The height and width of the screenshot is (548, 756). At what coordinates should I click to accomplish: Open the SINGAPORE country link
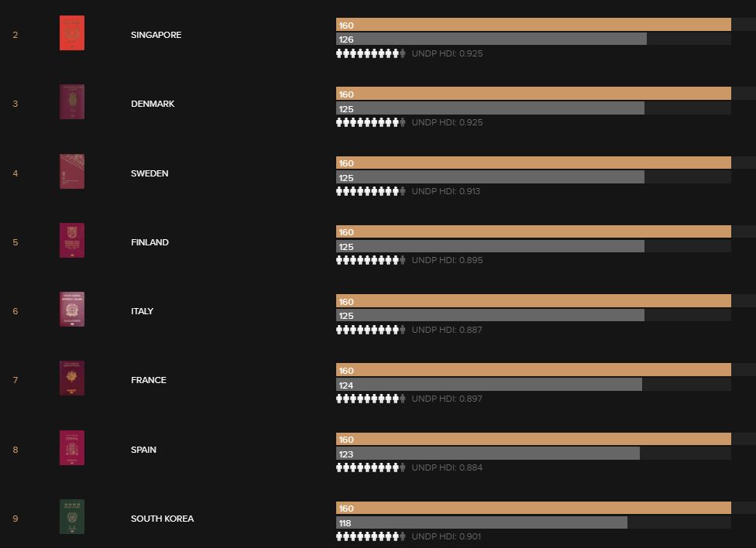pos(156,36)
